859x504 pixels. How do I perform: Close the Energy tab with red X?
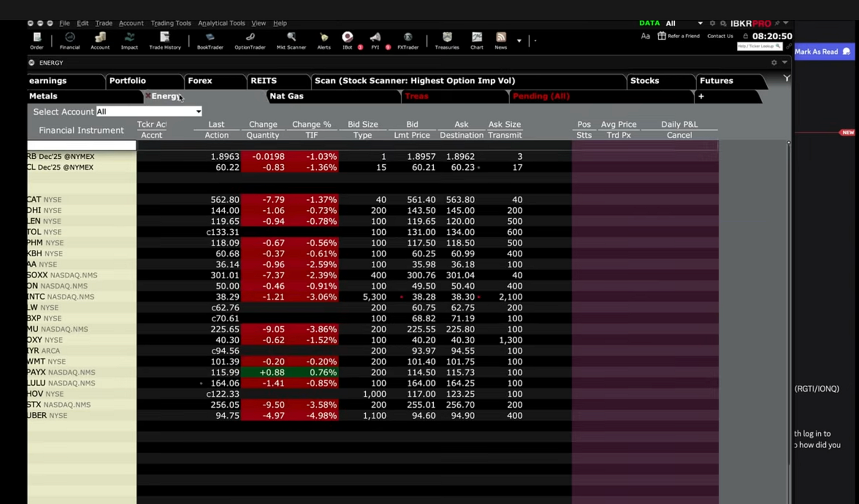(x=147, y=96)
